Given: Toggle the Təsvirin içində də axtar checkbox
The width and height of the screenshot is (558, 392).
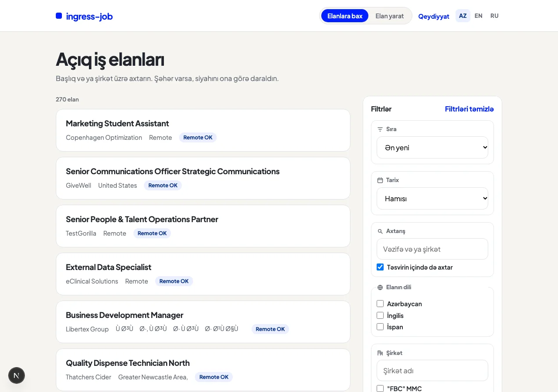Looking at the screenshot, I should [x=380, y=267].
